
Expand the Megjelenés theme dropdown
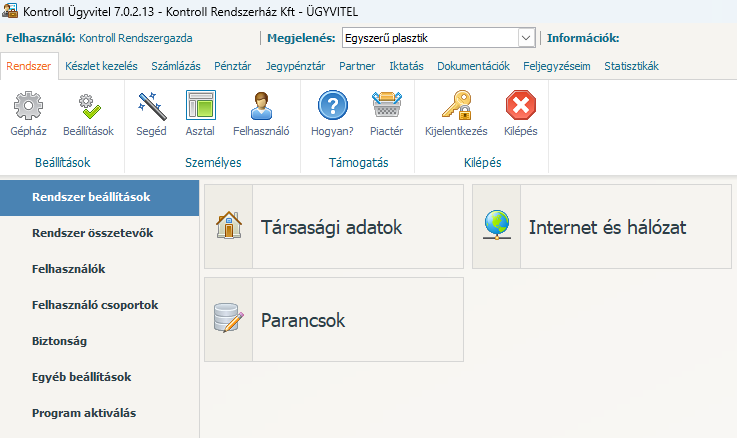[526, 38]
